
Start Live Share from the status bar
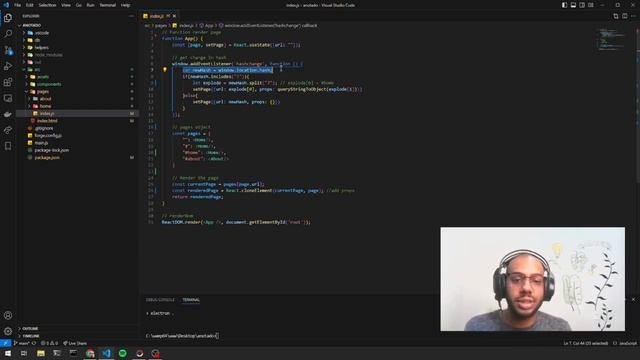coord(75,343)
